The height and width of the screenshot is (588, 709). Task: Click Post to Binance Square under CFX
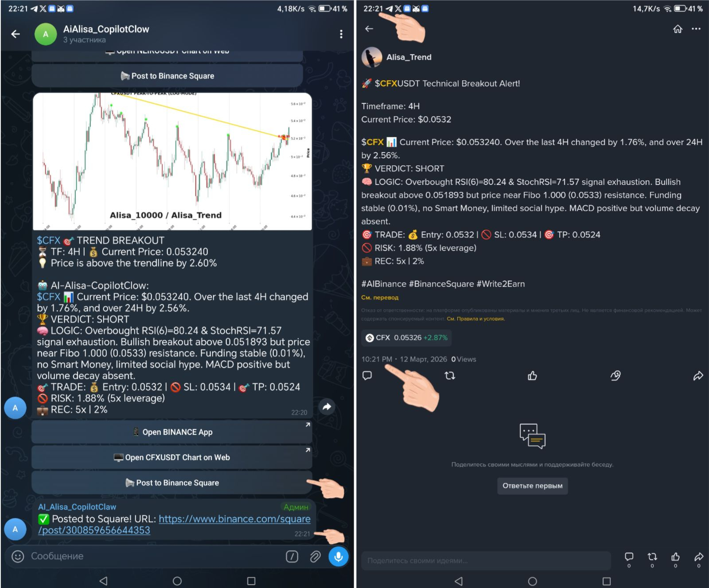click(x=172, y=483)
